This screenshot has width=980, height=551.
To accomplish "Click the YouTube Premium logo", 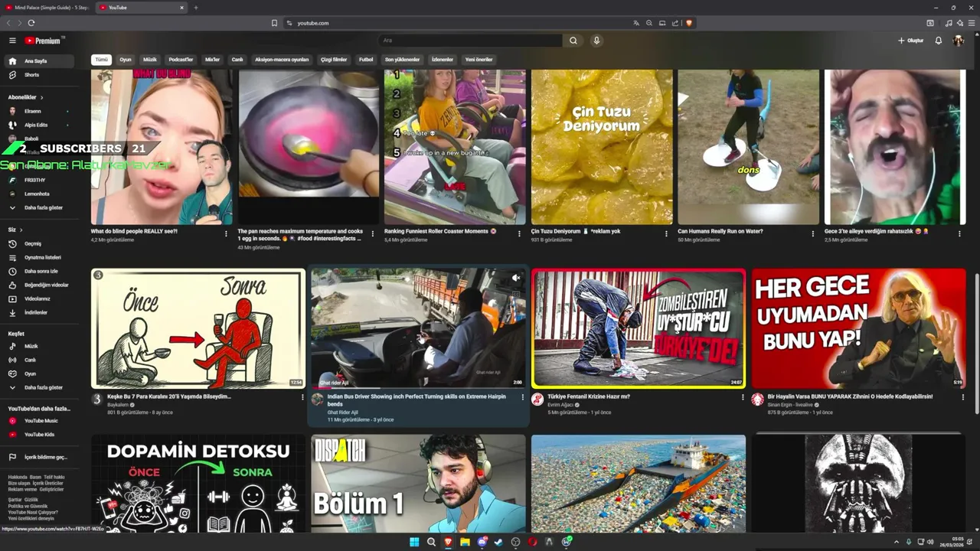I will [x=44, y=41].
